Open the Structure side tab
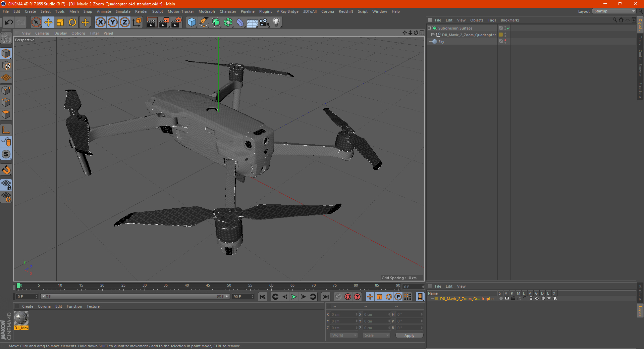 tap(640, 90)
